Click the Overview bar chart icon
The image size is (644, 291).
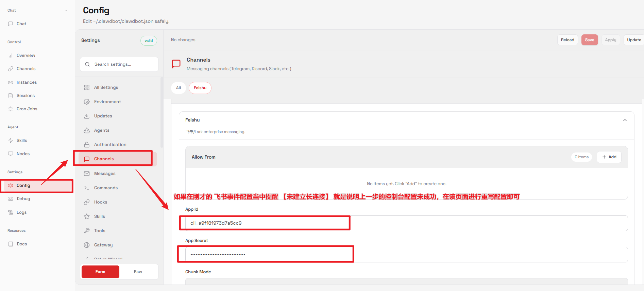pos(11,55)
